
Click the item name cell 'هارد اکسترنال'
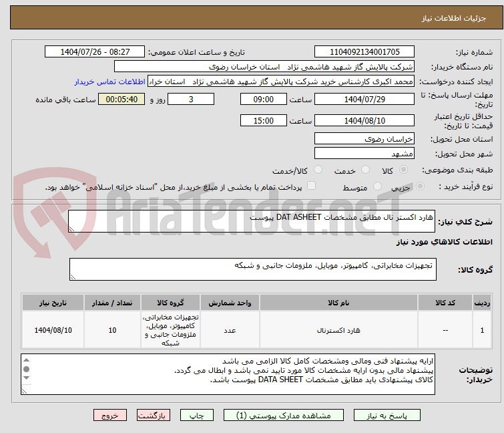[338, 330]
